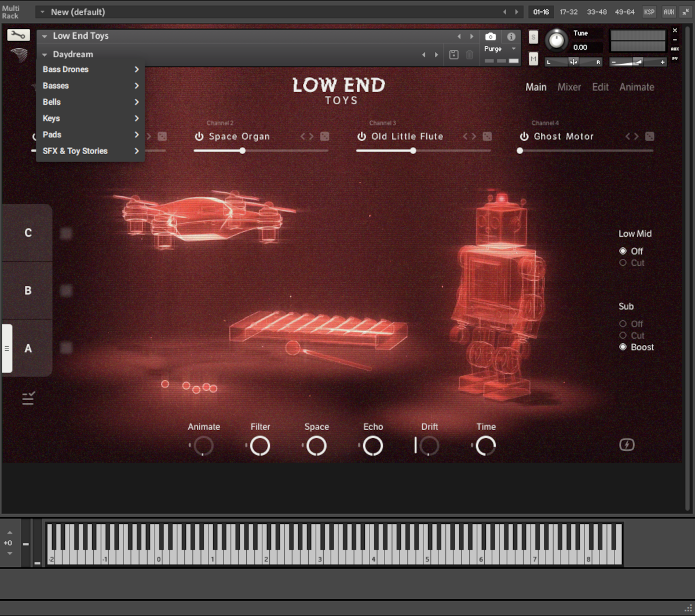Expand the Keys submenu
Screen dimensions: 695x616
[90, 118]
